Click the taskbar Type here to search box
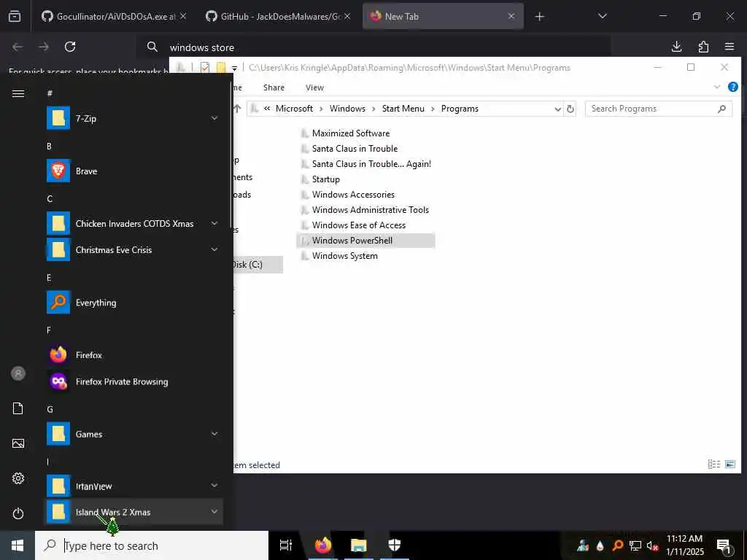 [x=152, y=545]
